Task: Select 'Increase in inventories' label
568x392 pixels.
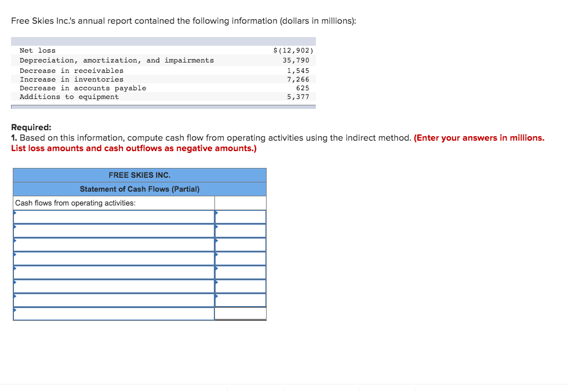Action: click(71, 79)
